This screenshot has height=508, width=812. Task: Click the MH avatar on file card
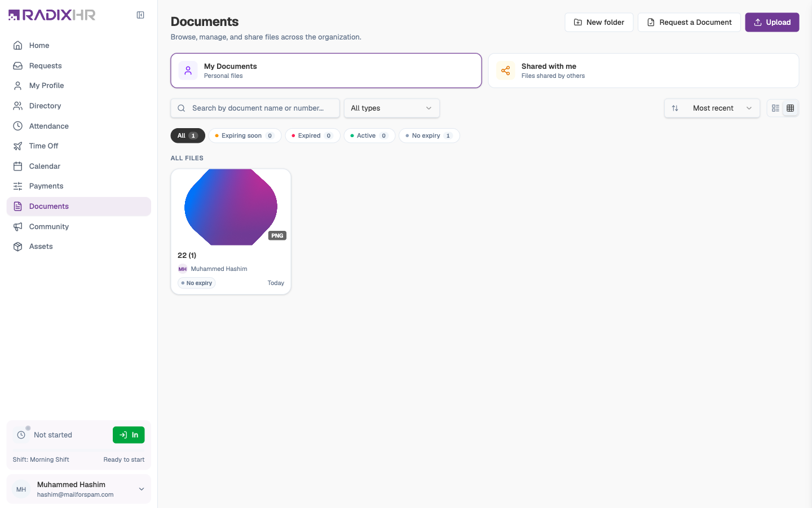[183, 269]
